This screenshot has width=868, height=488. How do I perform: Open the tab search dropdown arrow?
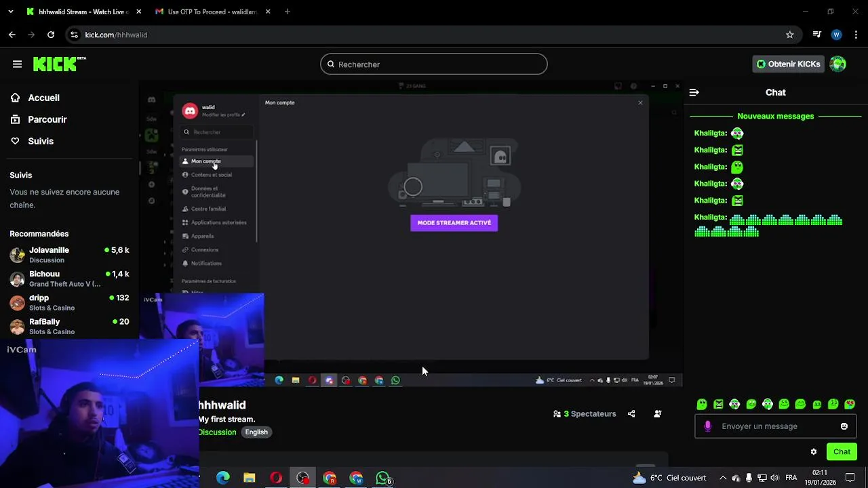(x=10, y=12)
